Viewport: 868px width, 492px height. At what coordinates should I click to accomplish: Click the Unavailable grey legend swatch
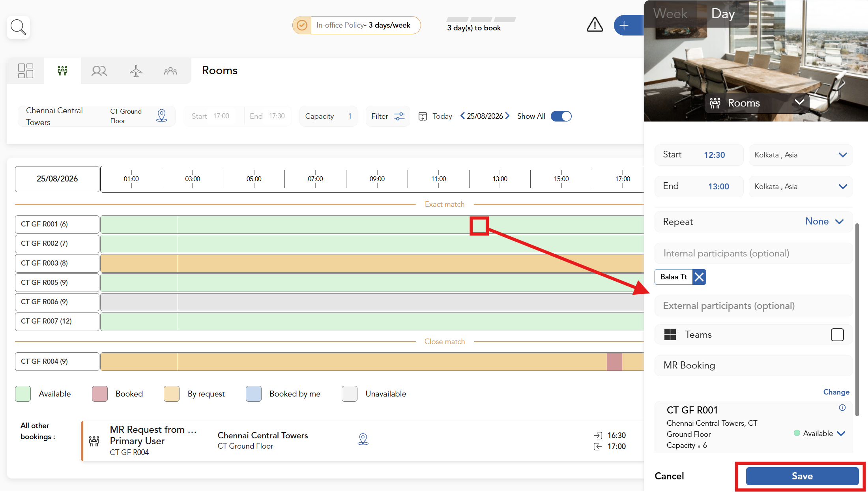pyautogui.click(x=350, y=394)
